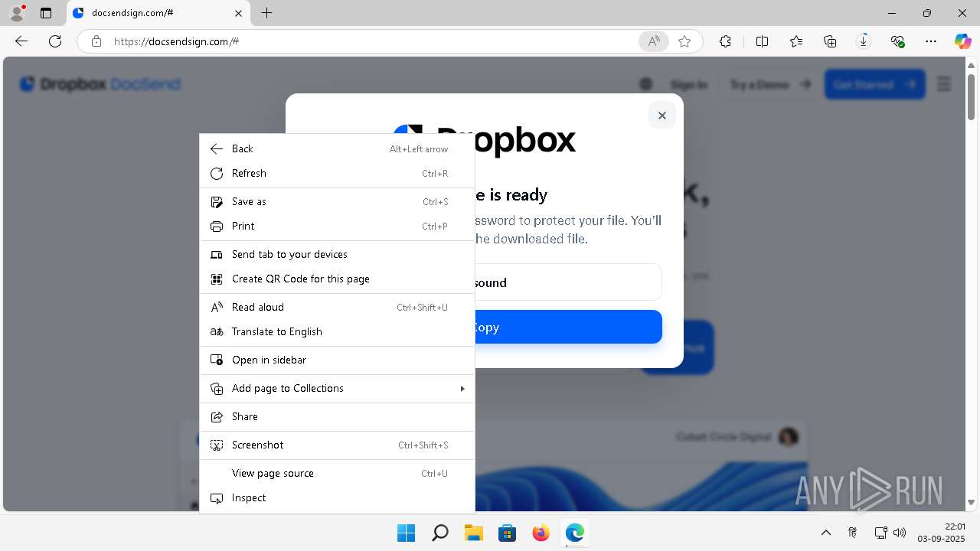Open the volume tray icon
Screen dimensions: 980x551
pos(900,533)
